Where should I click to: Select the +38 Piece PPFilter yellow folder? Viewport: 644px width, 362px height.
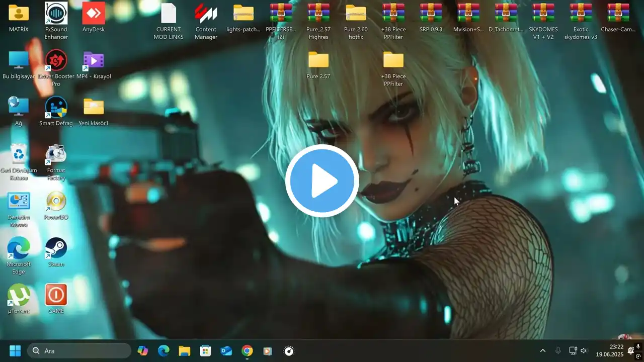393,60
